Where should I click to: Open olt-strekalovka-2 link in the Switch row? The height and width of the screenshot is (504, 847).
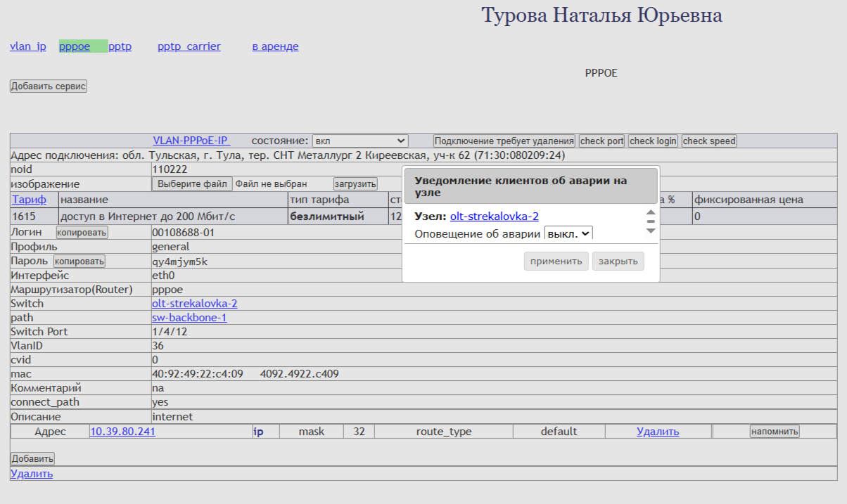[x=195, y=304]
